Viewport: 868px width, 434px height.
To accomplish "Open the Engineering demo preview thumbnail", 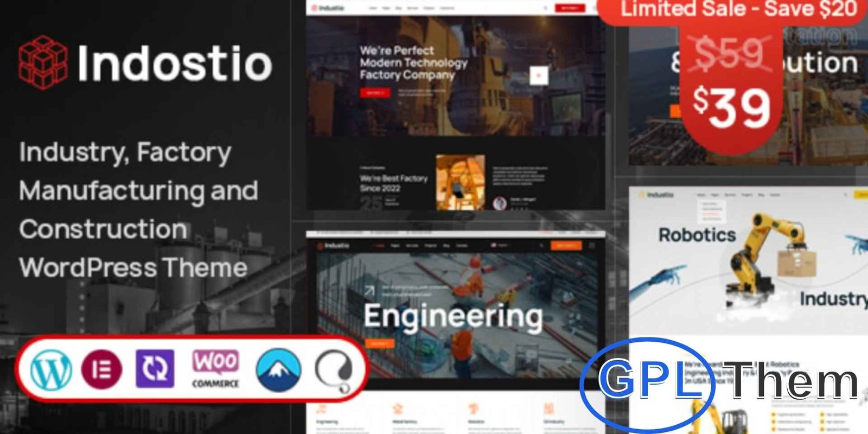I will (455, 304).
